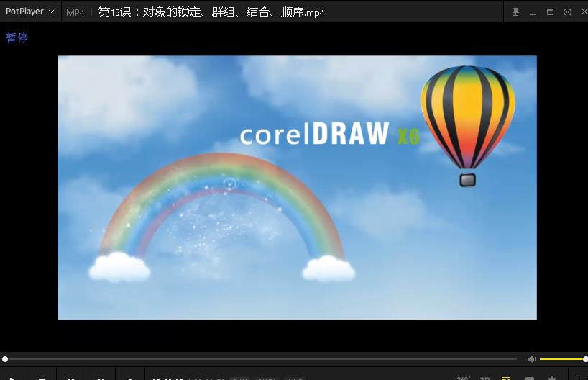Mute audio with the speaker icon

click(x=531, y=359)
